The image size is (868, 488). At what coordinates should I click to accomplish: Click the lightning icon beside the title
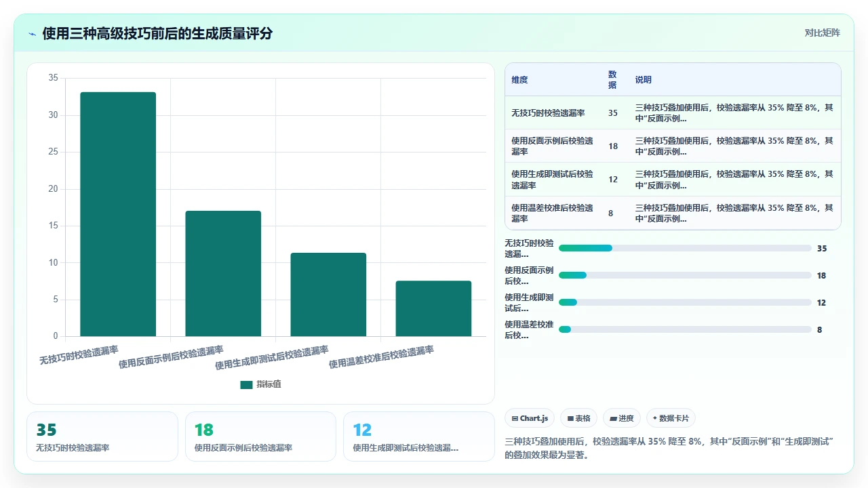click(x=33, y=34)
